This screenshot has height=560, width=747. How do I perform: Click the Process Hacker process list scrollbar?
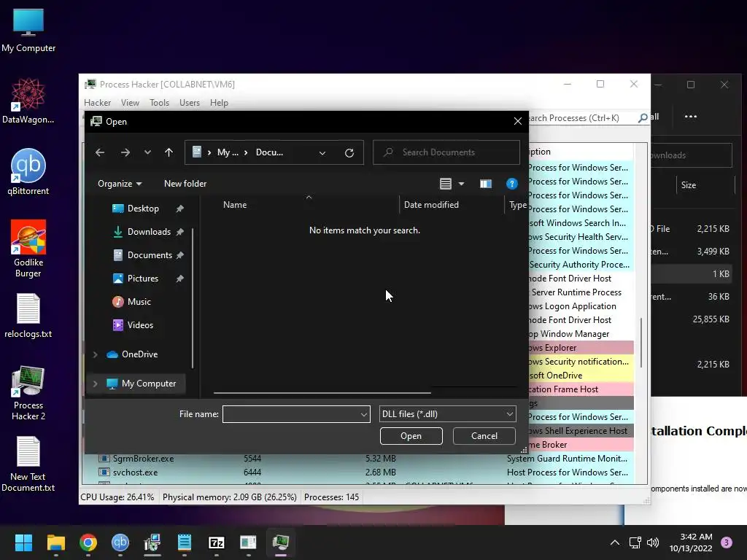[640, 343]
